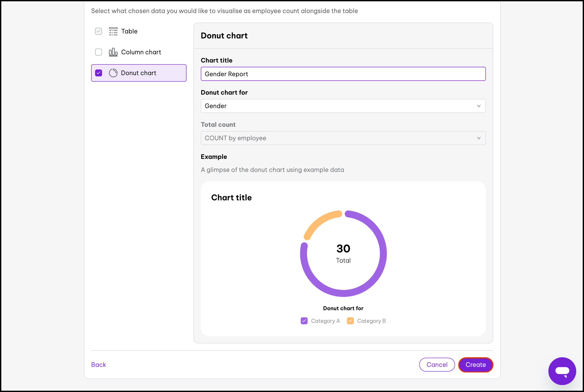
Task: Click chevron on Gender dropdown
Action: tap(478, 106)
